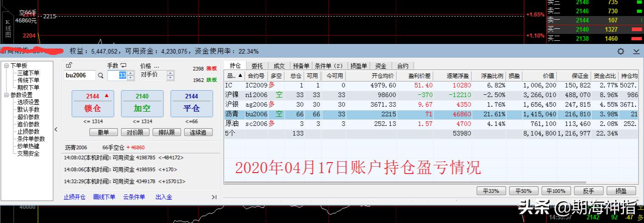Step the 对手价 price upward
Viewport: 644px width, 223px height.
click(x=171, y=73)
